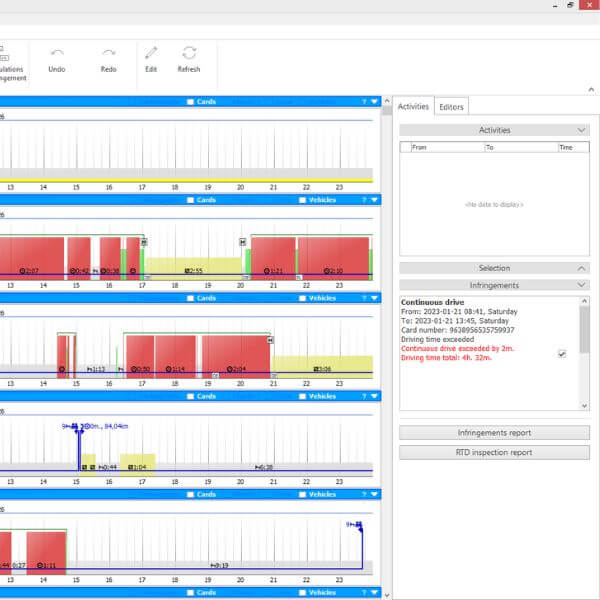This screenshot has height=600, width=600.
Task: Open the Edit pencil tool
Action: (x=151, y=60)
